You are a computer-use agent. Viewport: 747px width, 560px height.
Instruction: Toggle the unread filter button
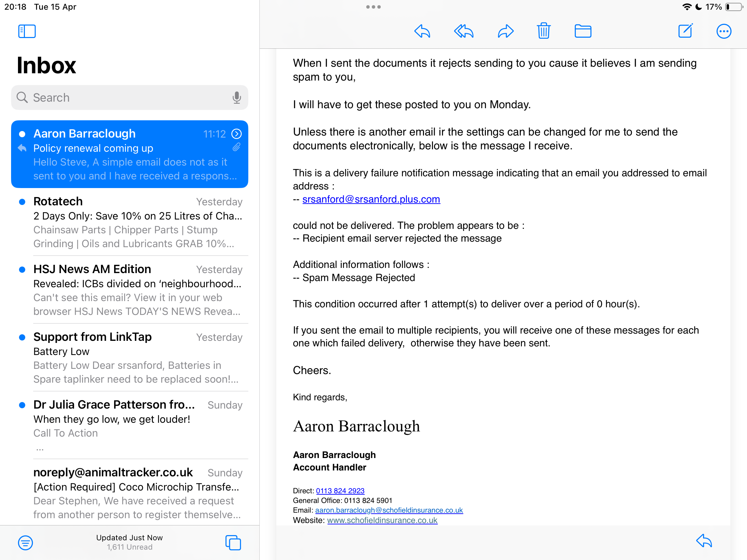click(x=26, y=543)
